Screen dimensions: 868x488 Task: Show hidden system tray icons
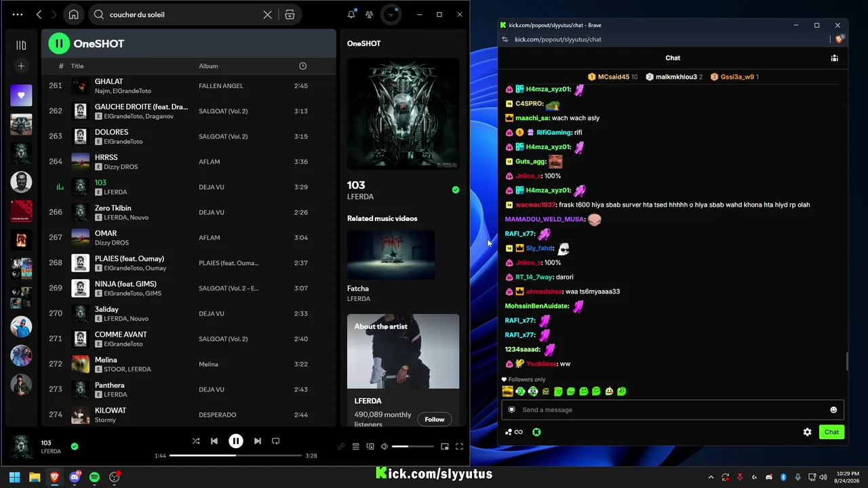711,477
